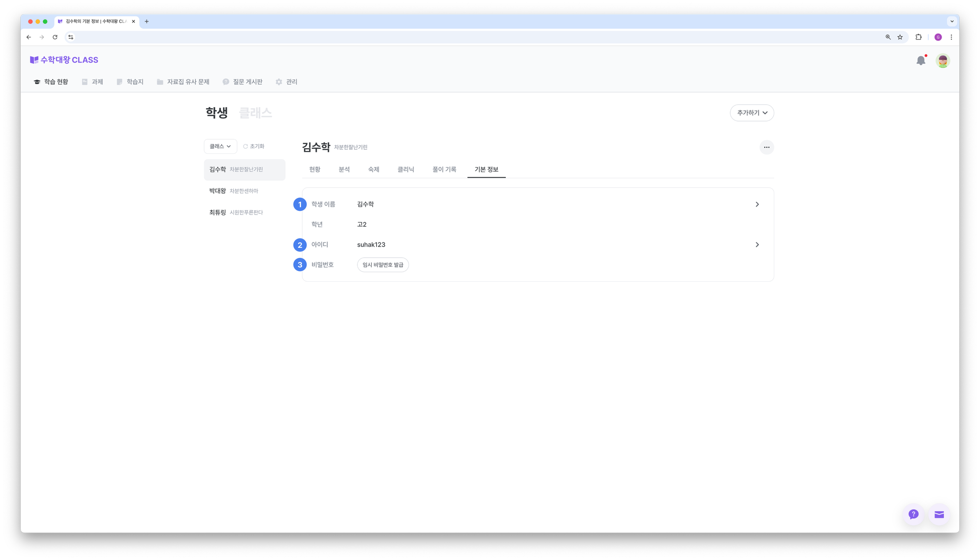Viewport: 980px width, 560px height.
Task: Open the 클래스 filter dropdown
Action: pos(220,146)
